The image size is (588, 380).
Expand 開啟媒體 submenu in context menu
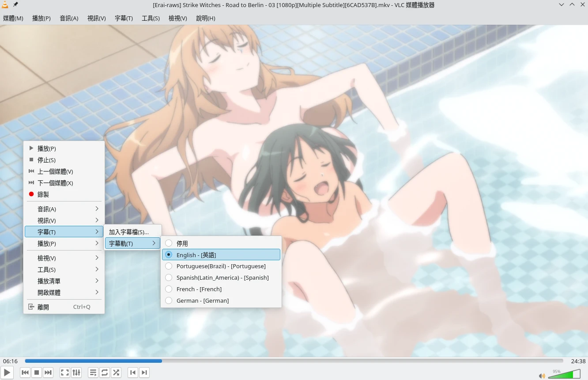64,292
